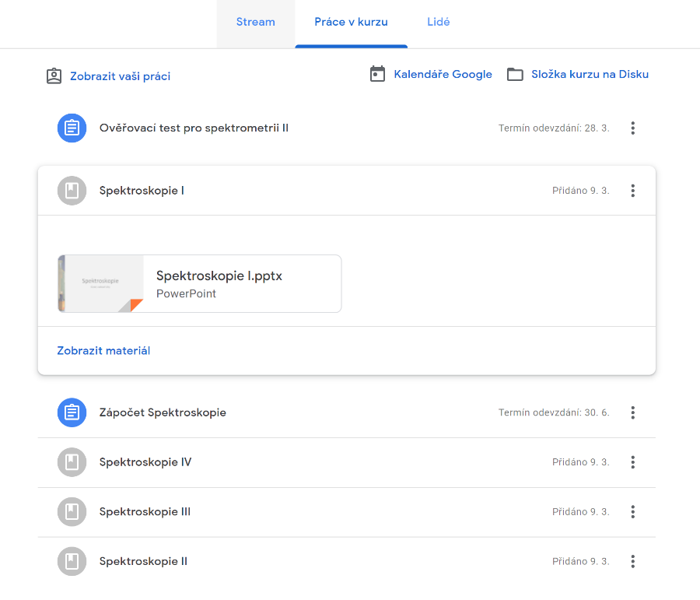
Task: Click the Google Calendar icon
Action: 378,75
